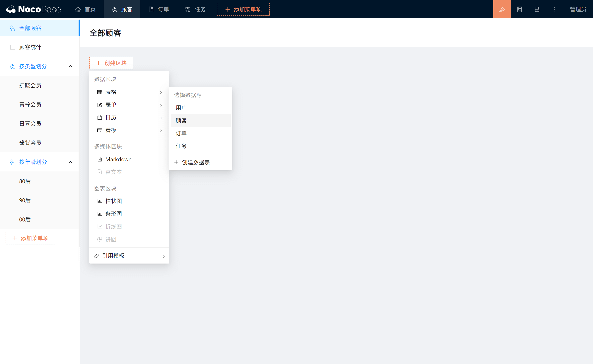Viewport: 593px width, 364px height.
Task: Select the 90后 sidebar menu item
Action: (x=25, y=200)
